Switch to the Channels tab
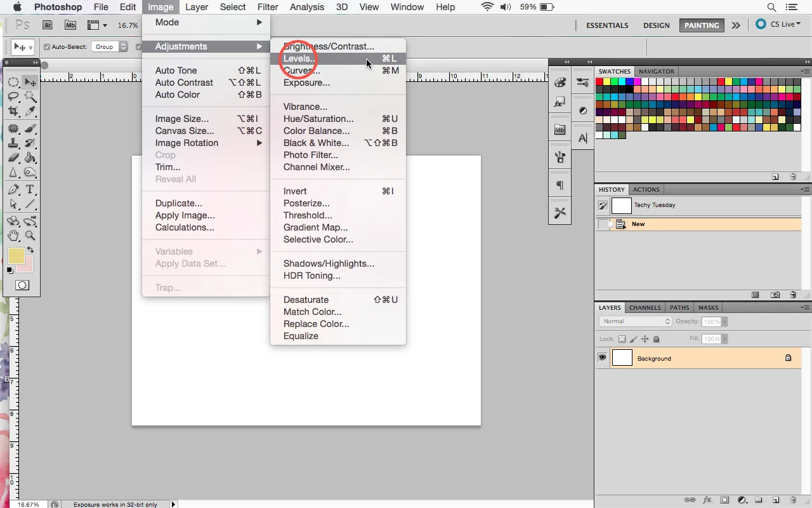Screen dimensions: 812x508 tap(645, 307)
